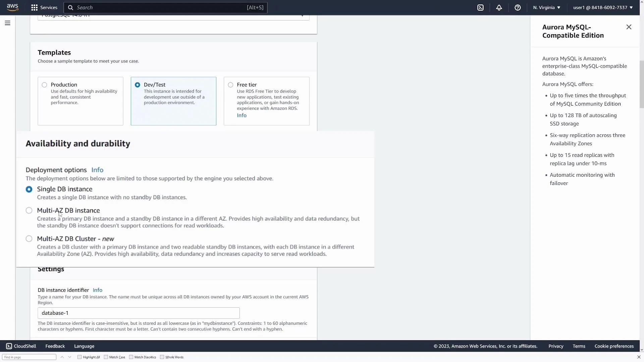This screenshot has height=362, width=644.
Task: Open the notifications bell menu
Action: click(x=499, y=7)
